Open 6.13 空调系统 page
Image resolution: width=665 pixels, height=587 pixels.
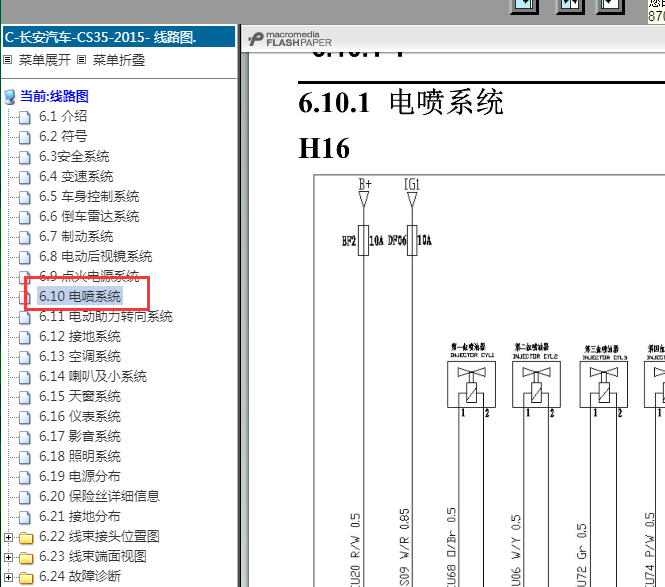click(x=80, y=356)
